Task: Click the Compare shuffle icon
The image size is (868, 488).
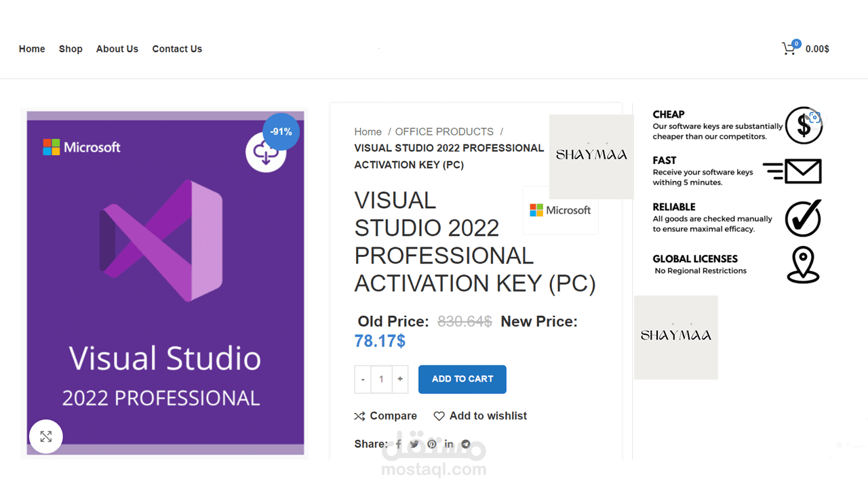Action: pyautogui.click(x=360, y=416)
